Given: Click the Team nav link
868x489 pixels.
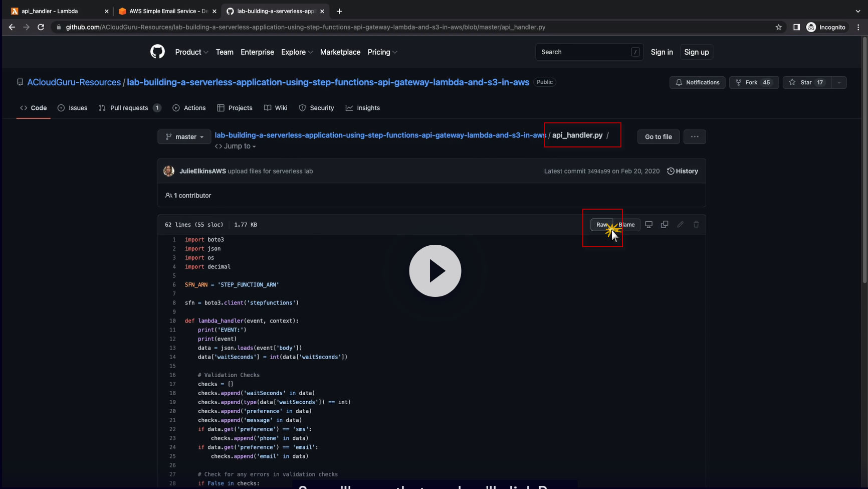Looking at the screenshot, I should [225, 52].
